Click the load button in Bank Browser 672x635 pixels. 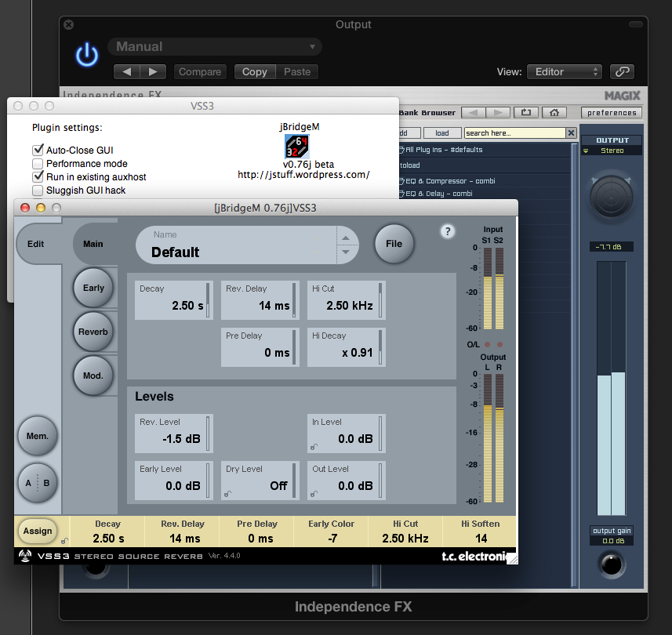442,132
